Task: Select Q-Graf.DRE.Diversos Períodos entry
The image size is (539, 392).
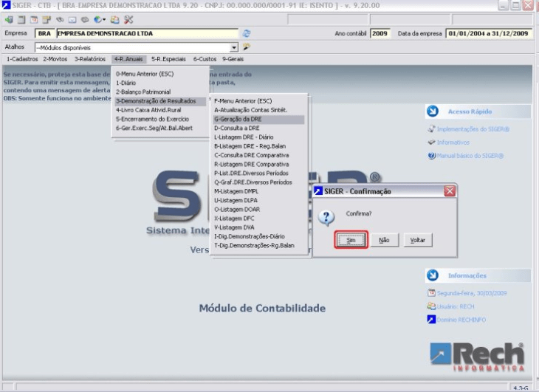Action: pyautogui.click(x=258, y=182)
